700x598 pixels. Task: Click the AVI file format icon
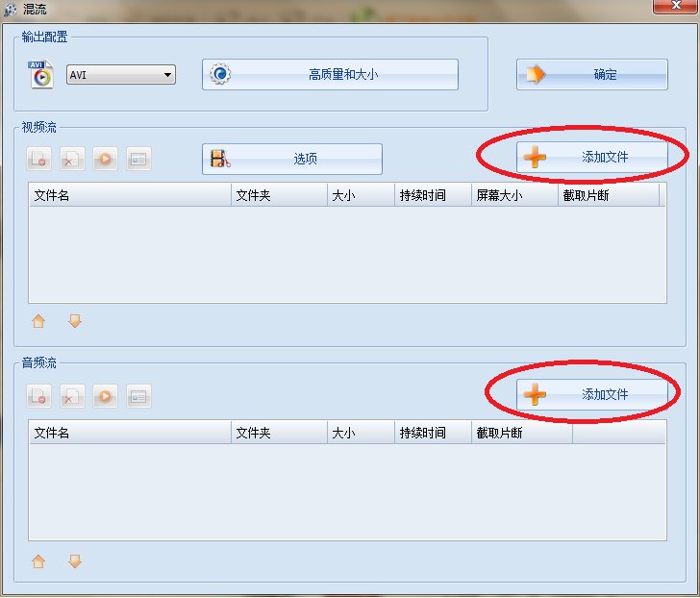pos(41,74)
